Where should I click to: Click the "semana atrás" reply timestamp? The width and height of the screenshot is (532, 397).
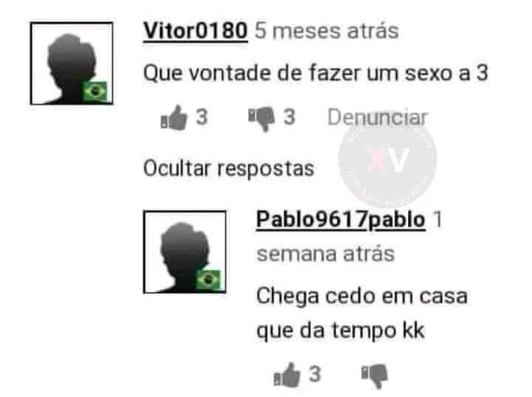(x=325, y=254)
